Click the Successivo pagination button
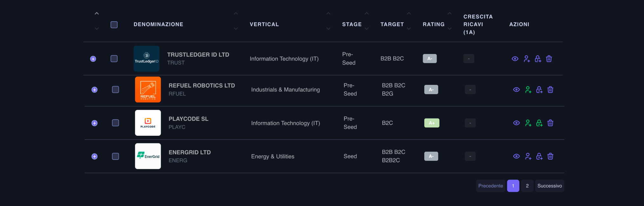Screen dimensions: 644x206 (549, 186)
